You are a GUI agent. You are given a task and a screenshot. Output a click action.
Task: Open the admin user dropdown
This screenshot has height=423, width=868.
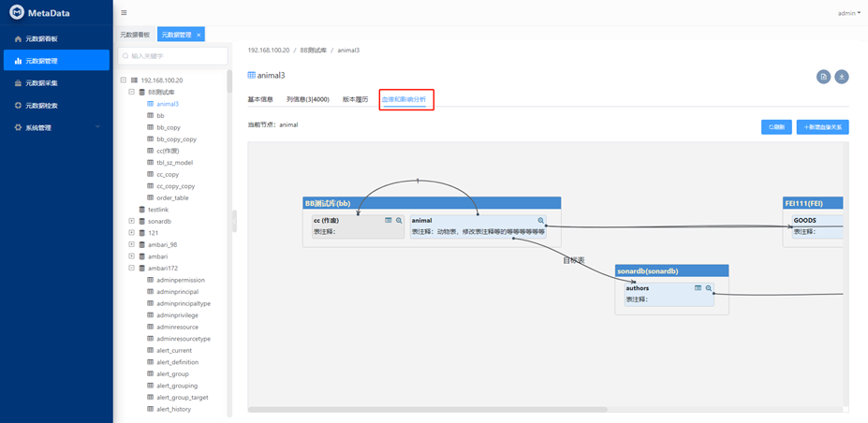click(x=847, y=13)
